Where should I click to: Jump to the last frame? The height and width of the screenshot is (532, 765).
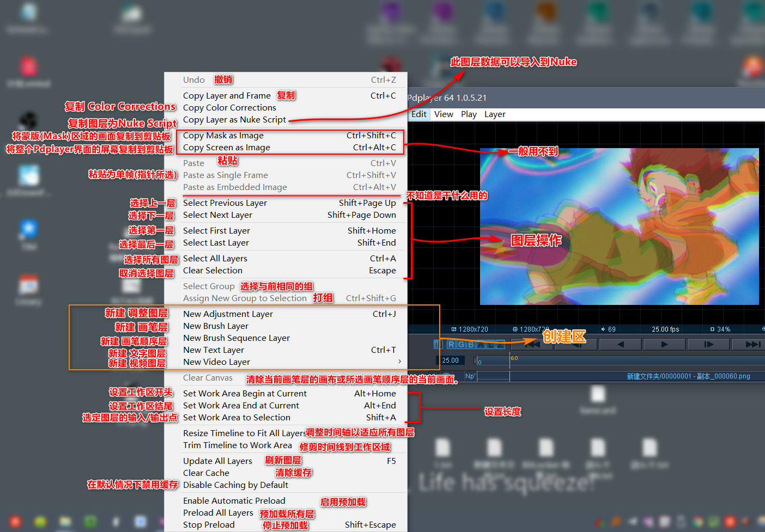click(x=752, y=344)
